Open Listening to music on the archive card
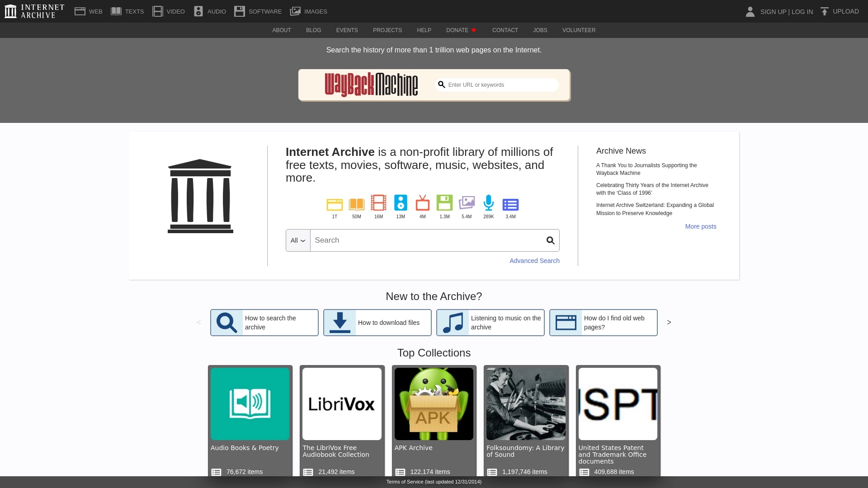This screenshot has width=868, height=488. click(491, 323)
